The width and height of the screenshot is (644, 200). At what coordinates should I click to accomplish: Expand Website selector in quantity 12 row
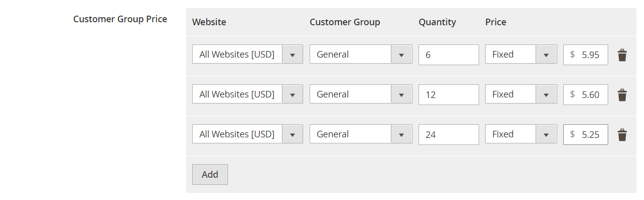click(x=248, y=94)
